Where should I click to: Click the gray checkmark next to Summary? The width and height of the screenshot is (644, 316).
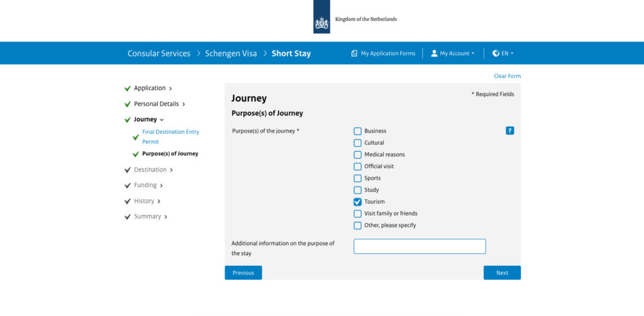coord(127,217)
